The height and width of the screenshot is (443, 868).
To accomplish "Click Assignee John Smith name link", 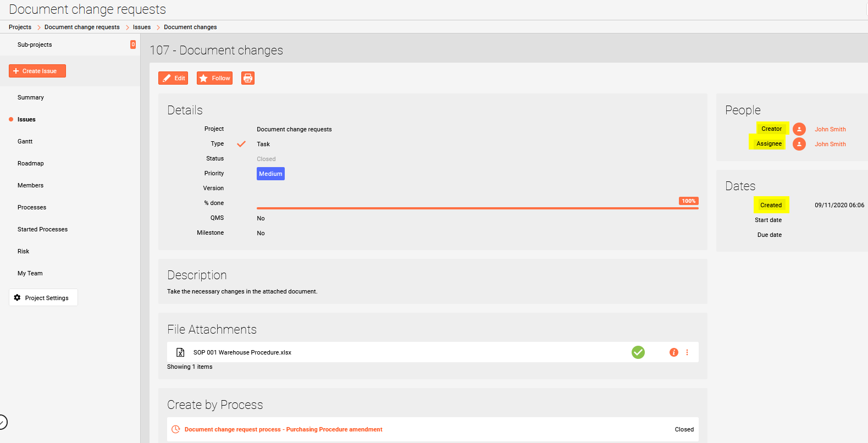I will (830, 144).
